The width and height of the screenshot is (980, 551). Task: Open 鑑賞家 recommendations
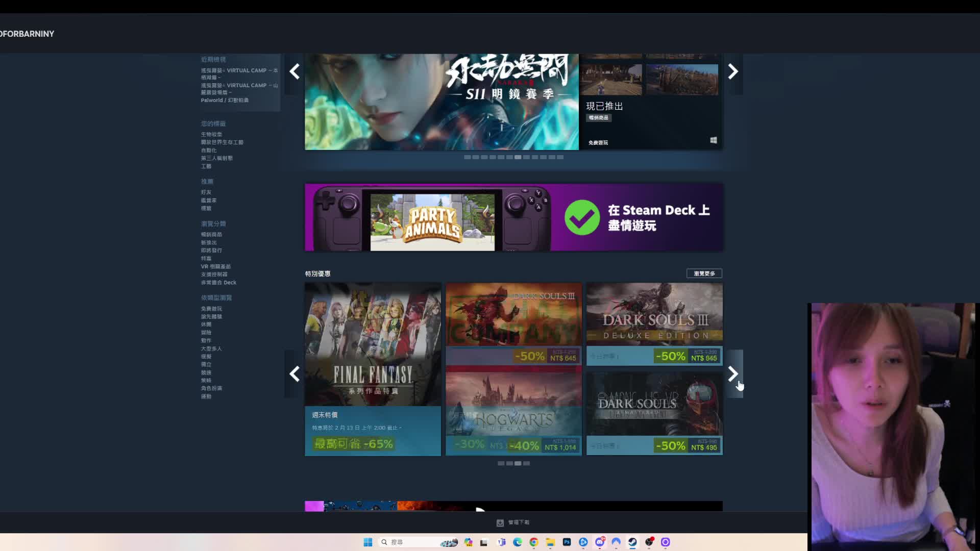209,201
